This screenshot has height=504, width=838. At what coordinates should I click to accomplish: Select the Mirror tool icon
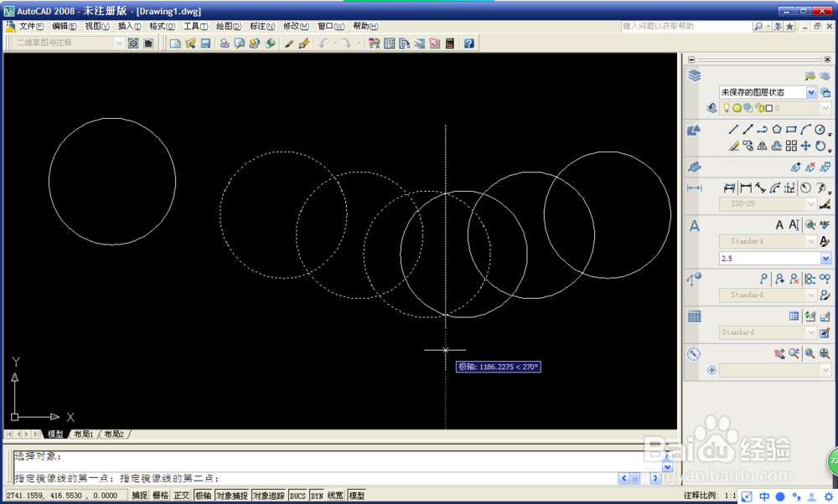[x=762, y=145]
